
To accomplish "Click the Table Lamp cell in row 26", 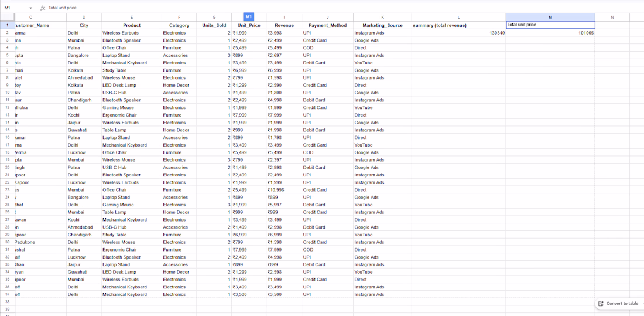I will point(131,212).
